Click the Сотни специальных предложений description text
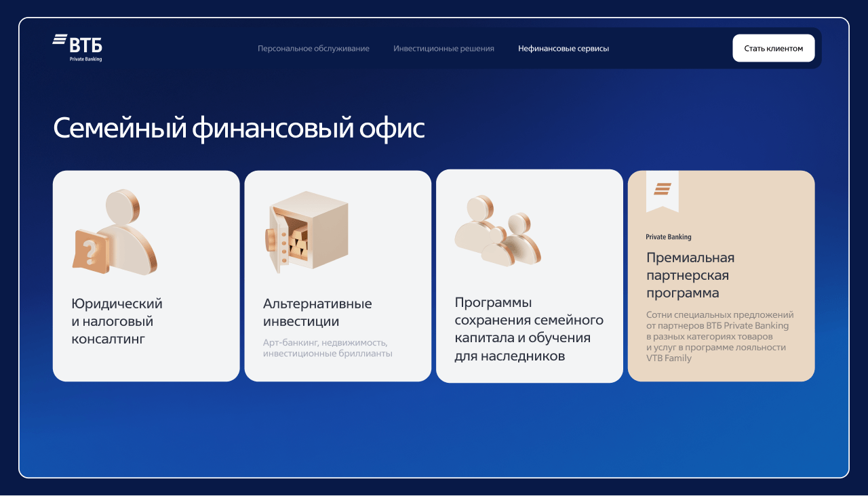 pos(719,337)
